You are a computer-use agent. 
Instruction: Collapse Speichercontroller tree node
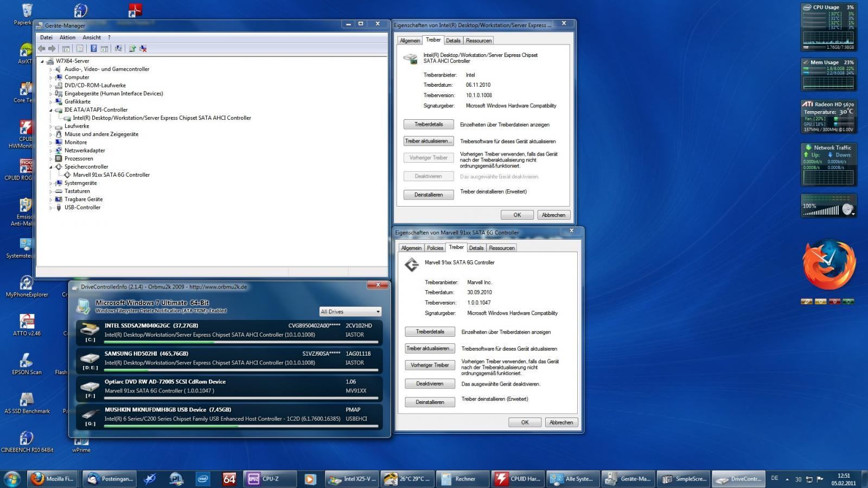(51, 167)
